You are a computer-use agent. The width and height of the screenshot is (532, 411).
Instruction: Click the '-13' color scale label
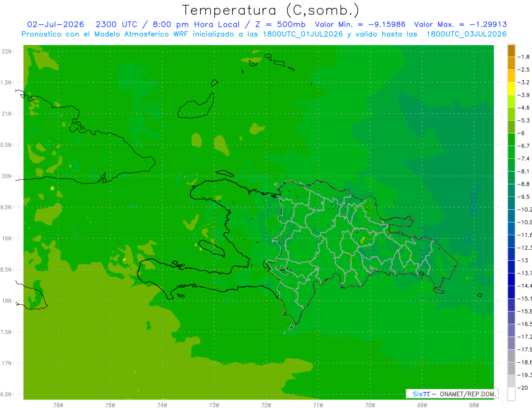(x=522, y=260)
